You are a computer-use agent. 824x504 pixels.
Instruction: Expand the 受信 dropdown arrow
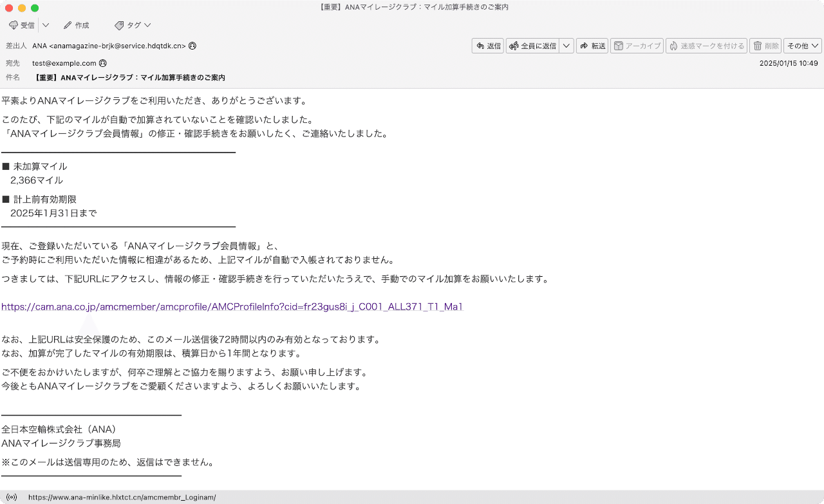[x=44, y=25]
